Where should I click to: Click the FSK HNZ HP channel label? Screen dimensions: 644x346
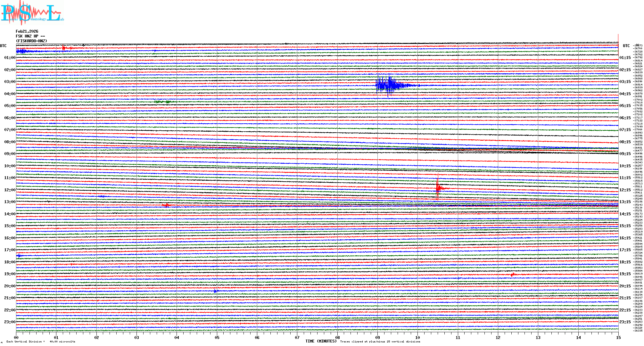30,36
